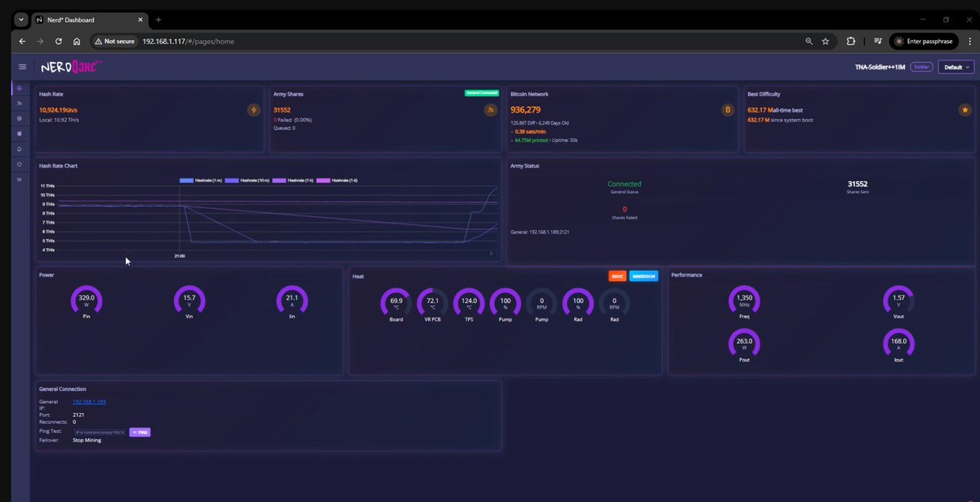Toggle the hamburger sidebar menu
980x502 pixels.
click(x=22, y=67)
